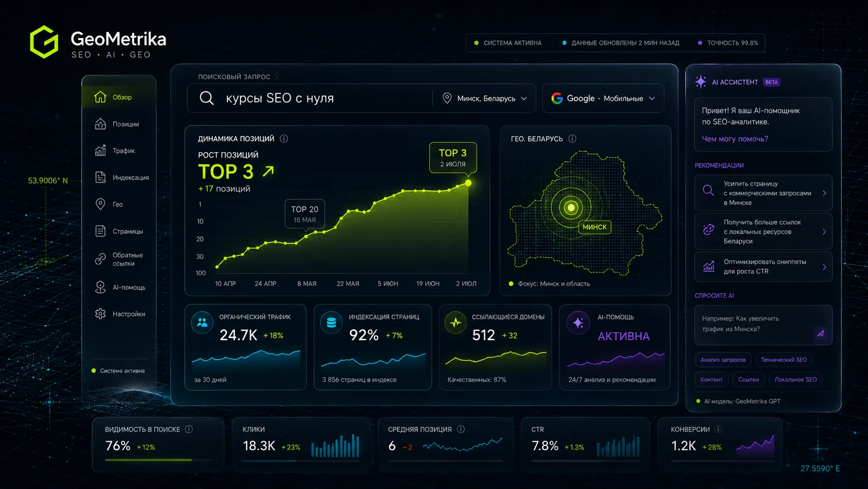Click the Видимость в поиске progress bar
This screenshot has width=868, height=489.
point(159,460)
